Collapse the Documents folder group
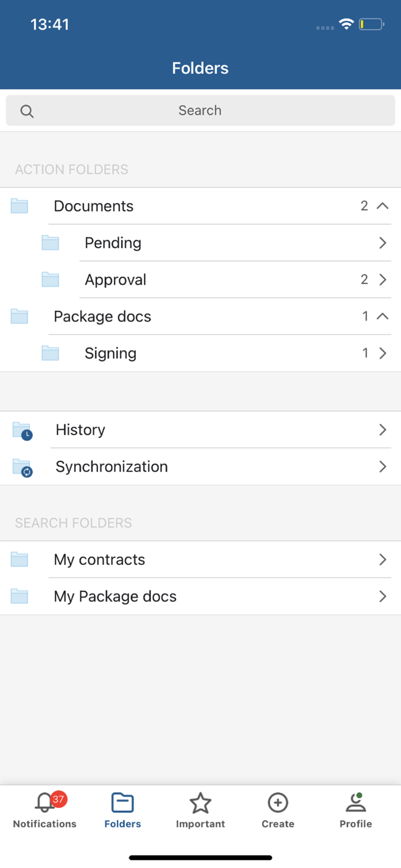The height and width of the screenshot is (868, 401). (382, 206)
